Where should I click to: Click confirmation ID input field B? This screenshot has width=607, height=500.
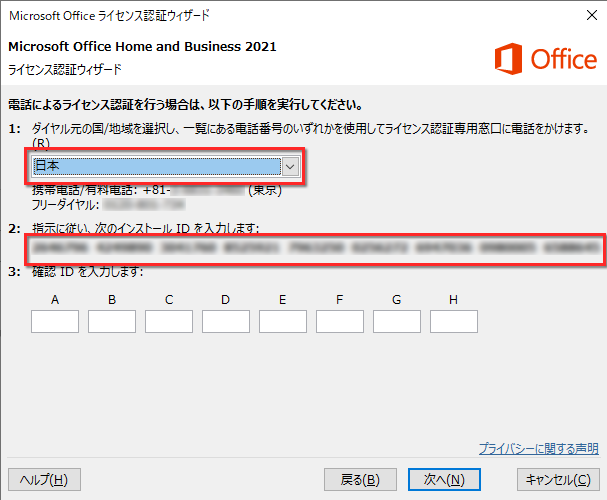click(x=112, y=321)
